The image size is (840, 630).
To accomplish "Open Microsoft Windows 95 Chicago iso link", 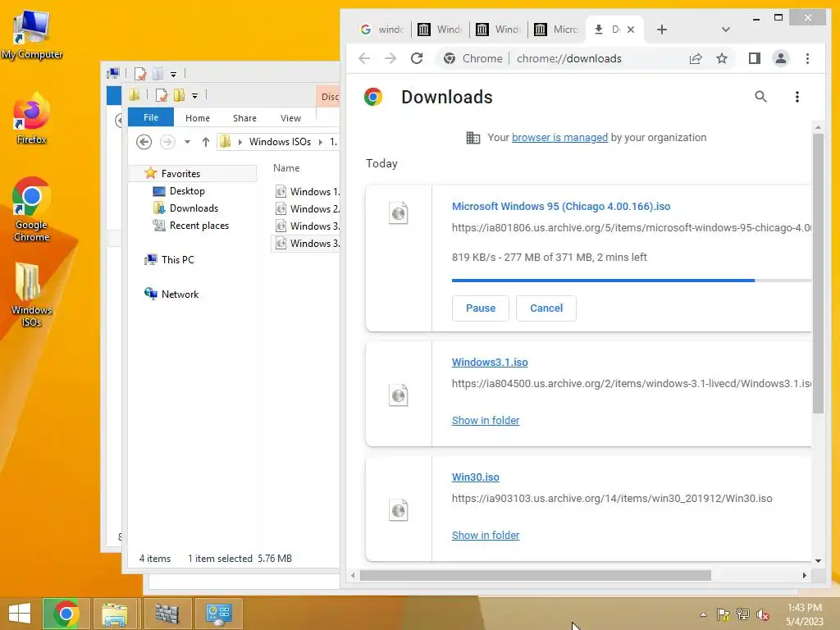I will tap(561, 206).
